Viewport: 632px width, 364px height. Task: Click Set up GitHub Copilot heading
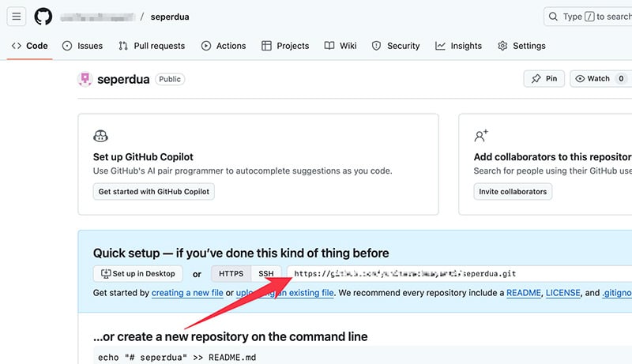[x=143, y=157]
